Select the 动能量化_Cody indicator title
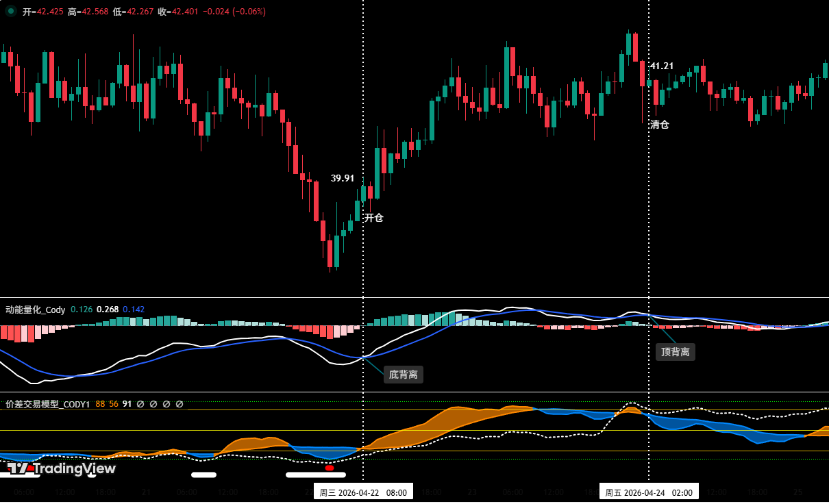This screenshot has width=829, height=504. [36, 310]
